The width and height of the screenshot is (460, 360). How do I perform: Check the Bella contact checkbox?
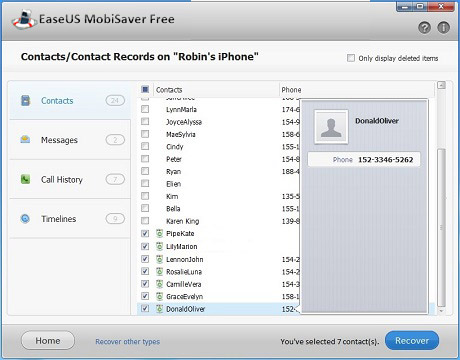pos(145,208)
